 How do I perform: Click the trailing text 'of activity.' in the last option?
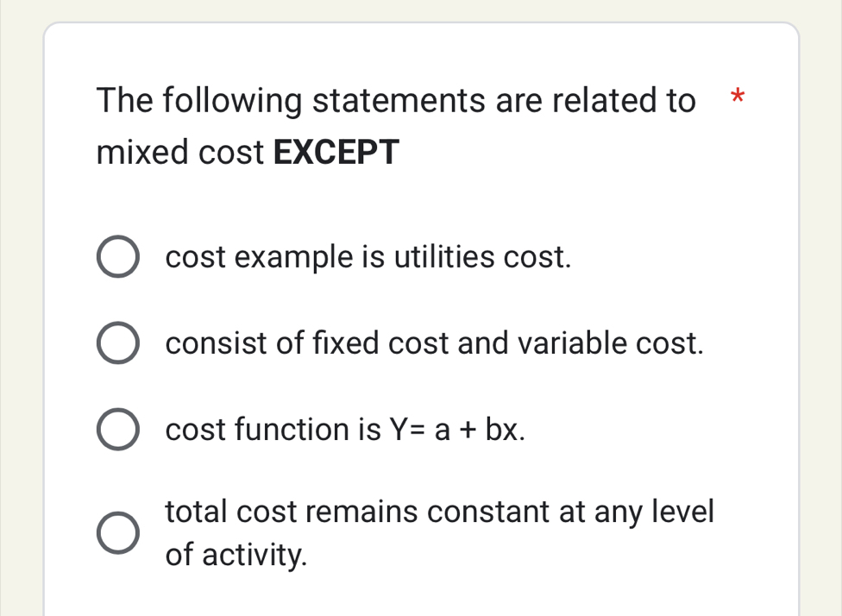(236, 555)
